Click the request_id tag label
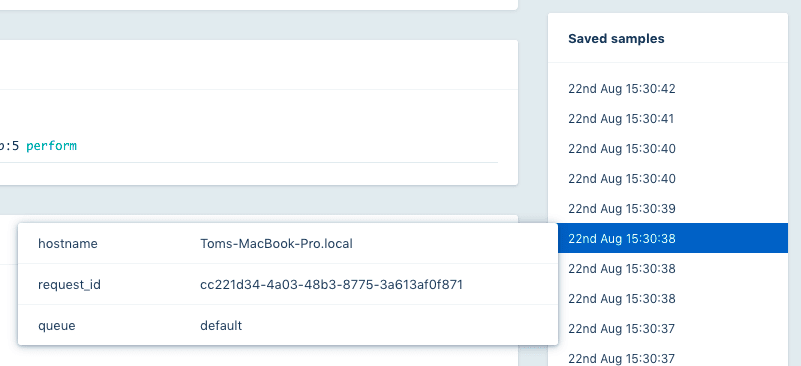801x366 pixels. 69,284
